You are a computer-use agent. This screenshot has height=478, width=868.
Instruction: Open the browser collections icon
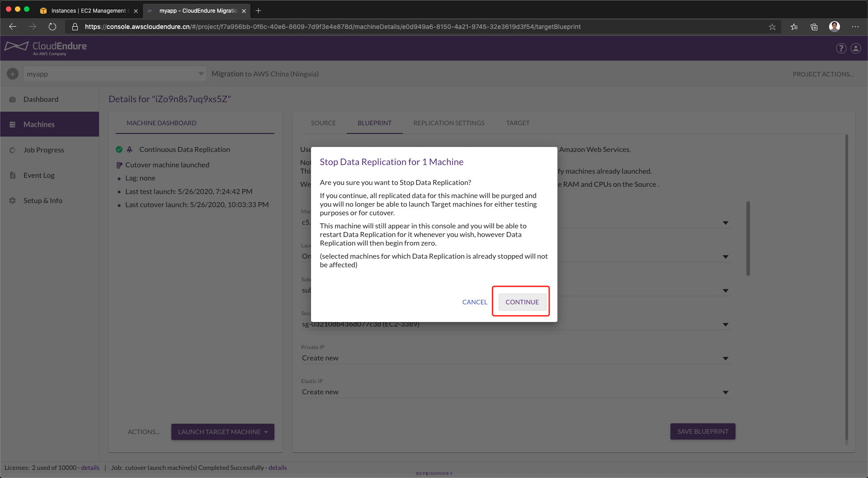point(814,27)
